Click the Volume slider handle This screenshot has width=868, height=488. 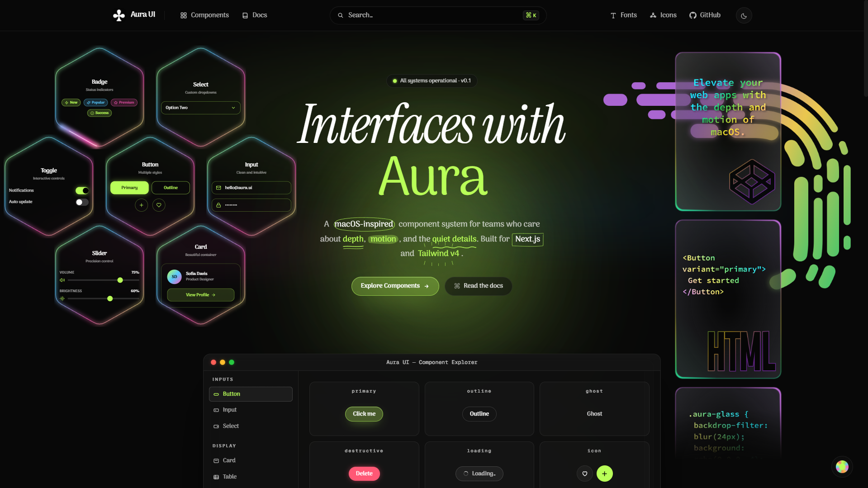point(120,280)
